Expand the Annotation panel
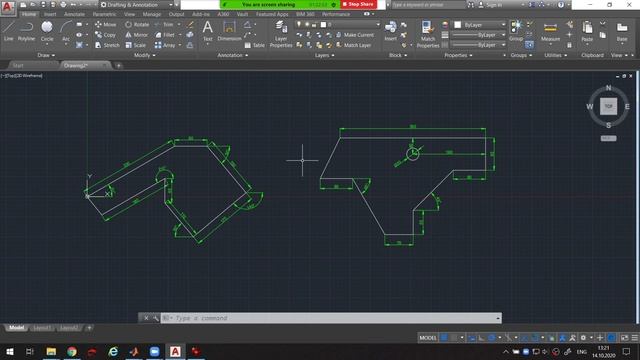 tap(233, 55)
